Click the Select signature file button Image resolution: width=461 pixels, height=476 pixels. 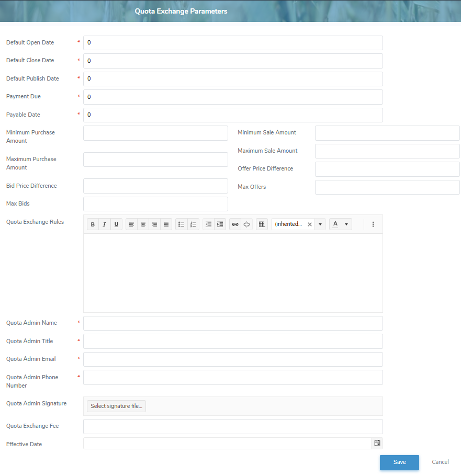[116, 406]
